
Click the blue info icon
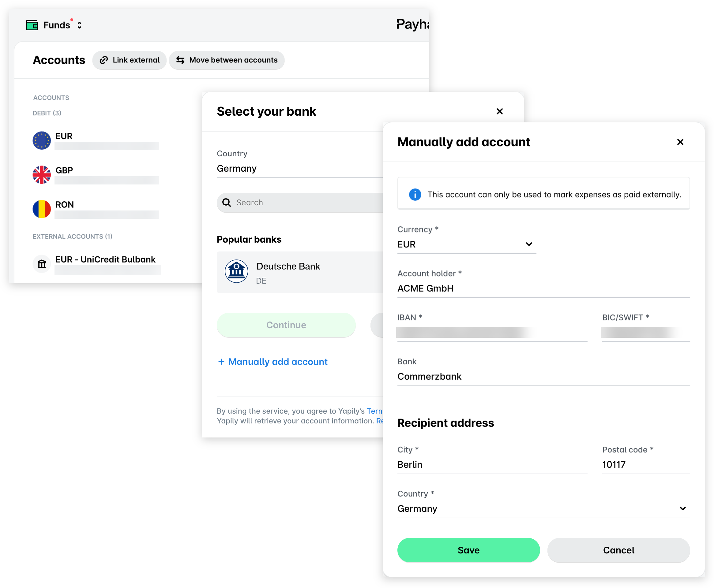415,194
